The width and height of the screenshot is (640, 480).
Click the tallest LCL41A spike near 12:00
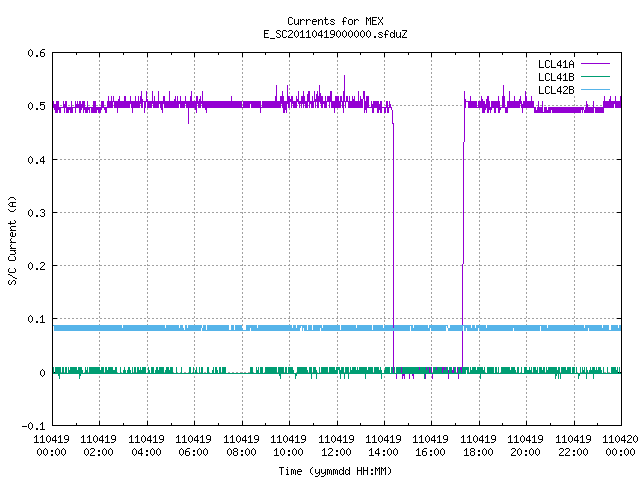coord(344,88)
